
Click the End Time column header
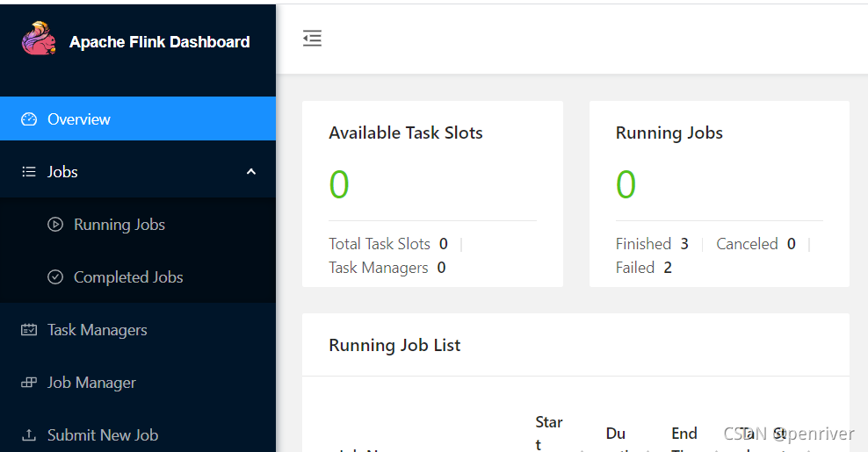684,440
